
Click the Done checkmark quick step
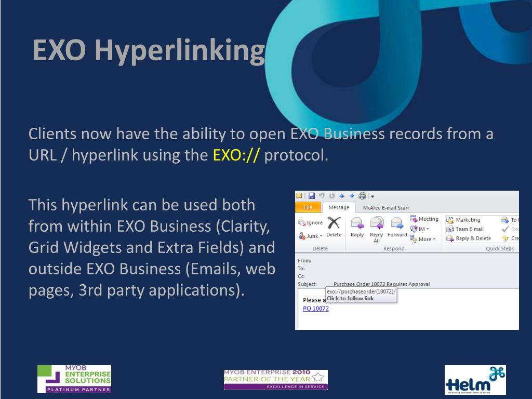point(505,229)
